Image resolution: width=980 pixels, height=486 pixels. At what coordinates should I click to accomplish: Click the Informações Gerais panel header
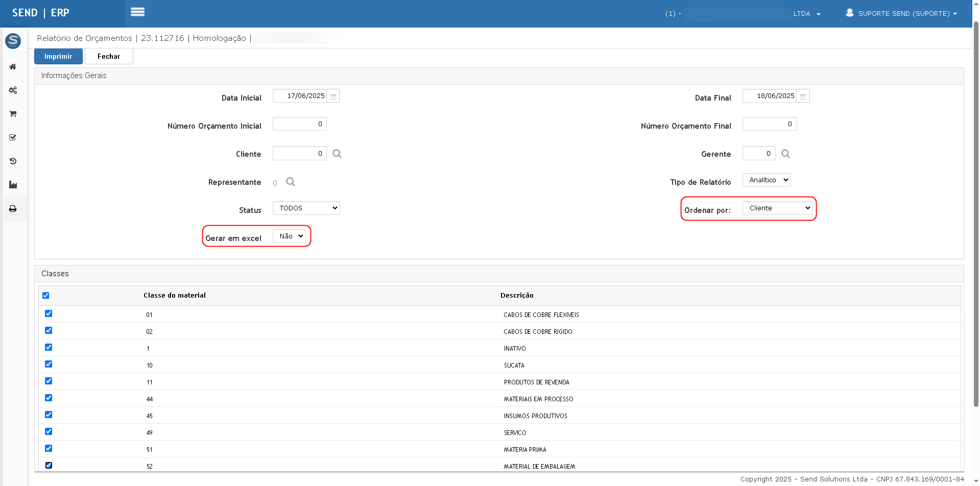click(499, 76)
